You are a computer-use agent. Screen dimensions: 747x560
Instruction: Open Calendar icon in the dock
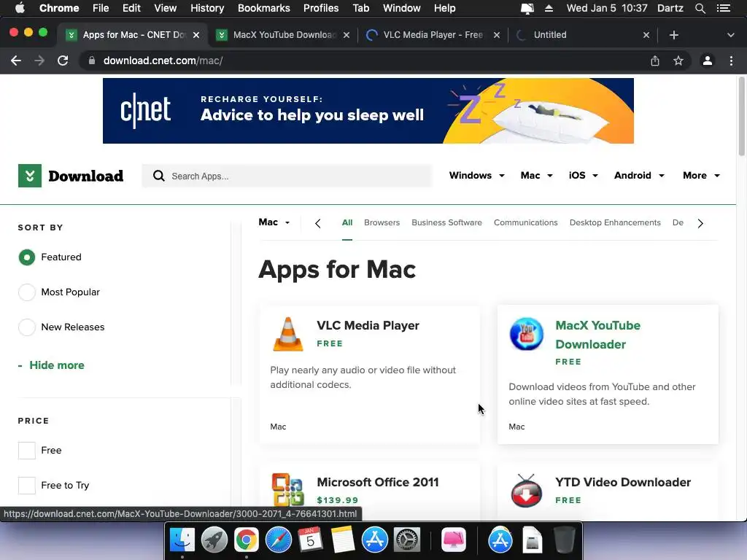pos(310,540)
